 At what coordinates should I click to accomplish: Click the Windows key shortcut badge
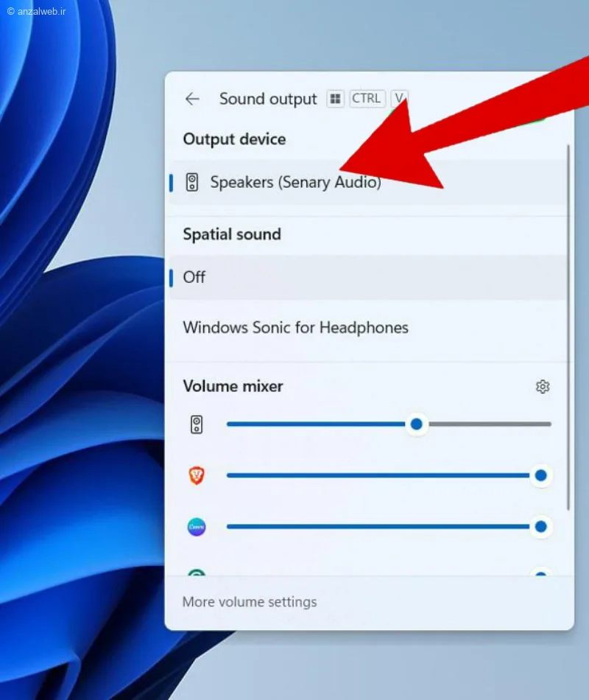click(335, 98)
